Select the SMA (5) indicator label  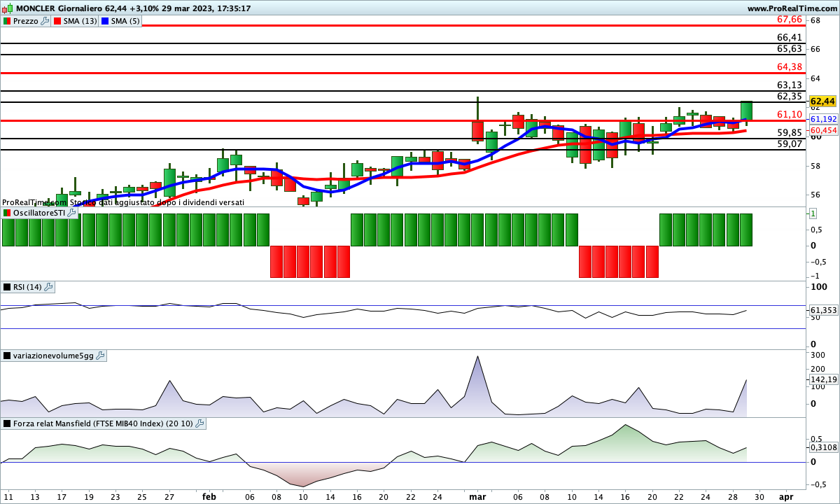(x=126, y=21)
